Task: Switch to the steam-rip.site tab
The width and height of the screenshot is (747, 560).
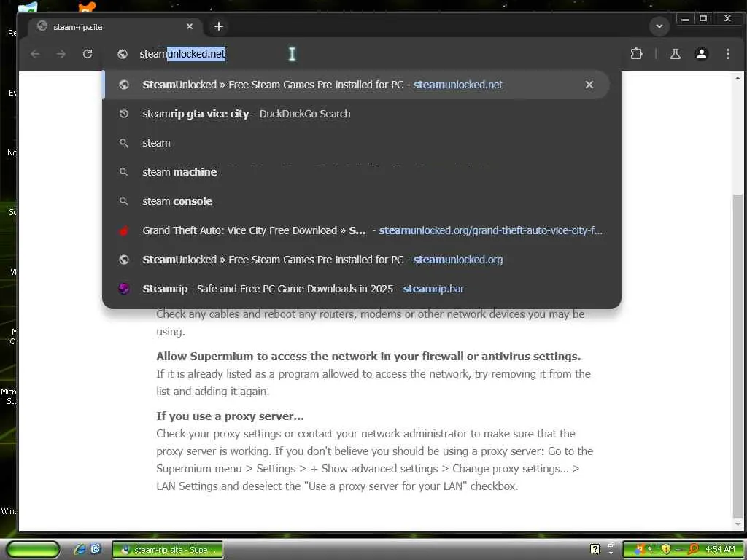Action: click(115, 27)
